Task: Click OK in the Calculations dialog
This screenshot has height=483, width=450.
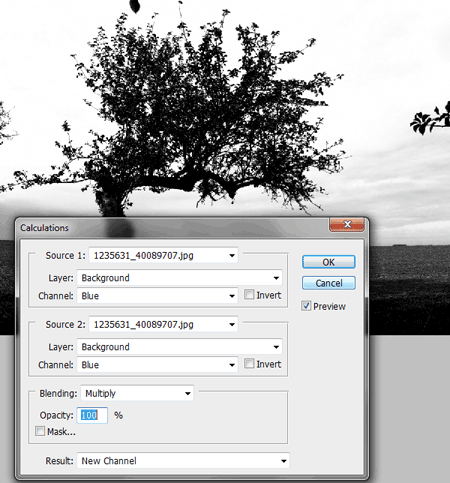Action: [329, 262]
